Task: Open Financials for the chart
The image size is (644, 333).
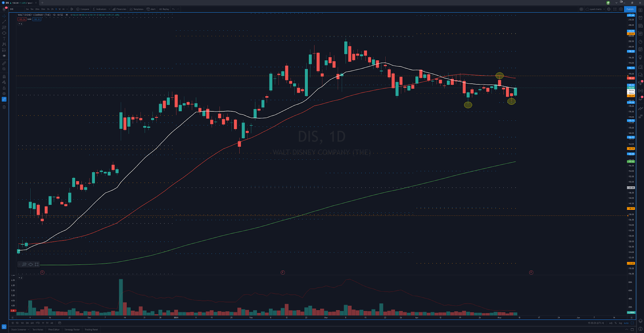Action: 119,9
